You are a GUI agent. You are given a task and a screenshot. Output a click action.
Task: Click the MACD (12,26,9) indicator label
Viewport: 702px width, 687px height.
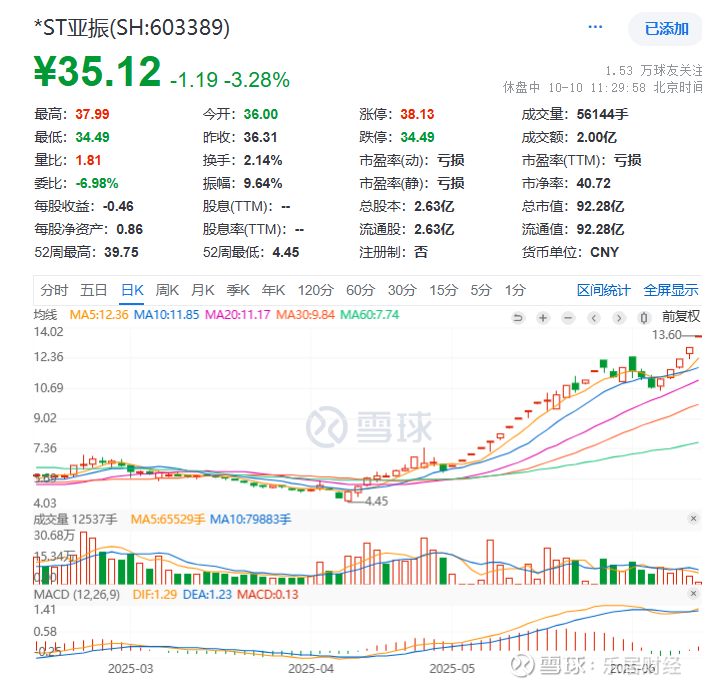tap(77, 595)
